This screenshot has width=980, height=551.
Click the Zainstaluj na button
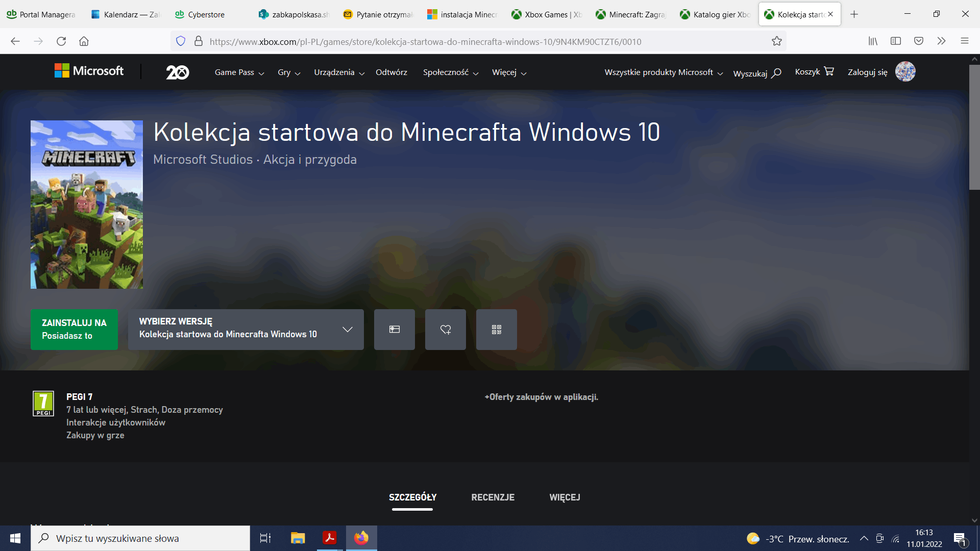74,330
